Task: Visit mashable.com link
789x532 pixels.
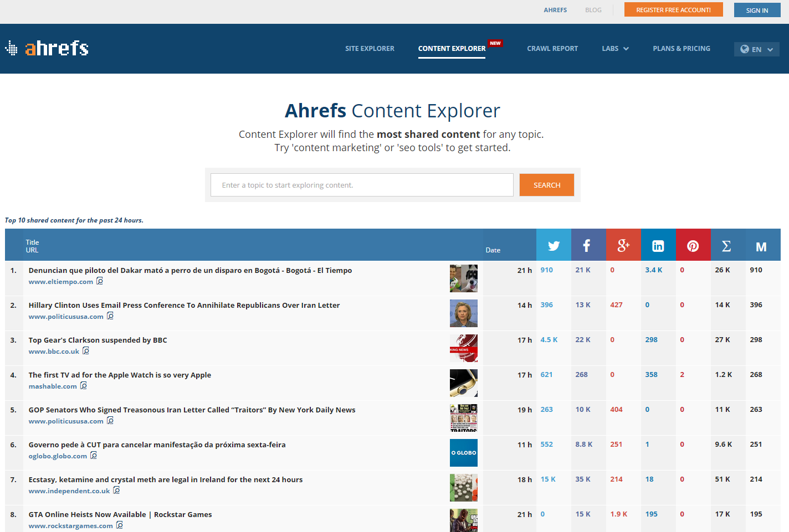Action: click(53, 386)
